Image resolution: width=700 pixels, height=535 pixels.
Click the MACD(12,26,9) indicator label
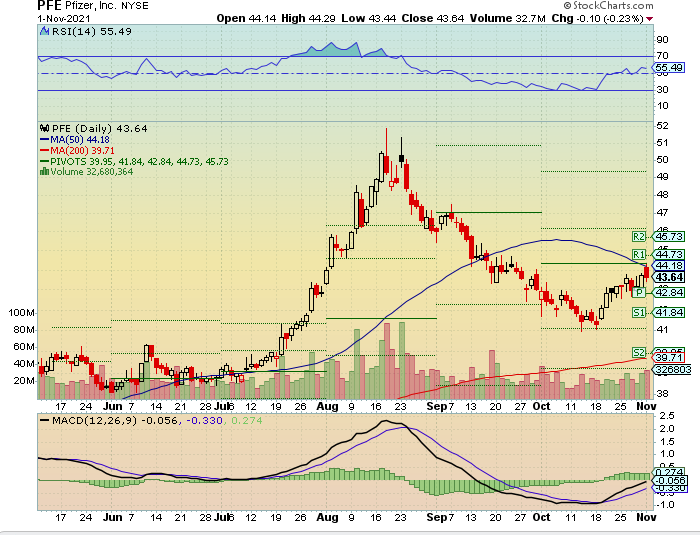95,421
